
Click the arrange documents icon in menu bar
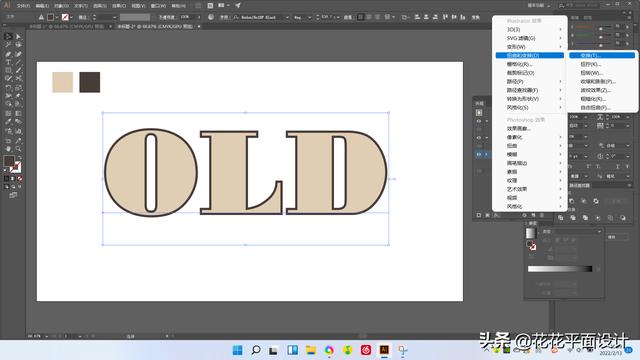point(223,5)
